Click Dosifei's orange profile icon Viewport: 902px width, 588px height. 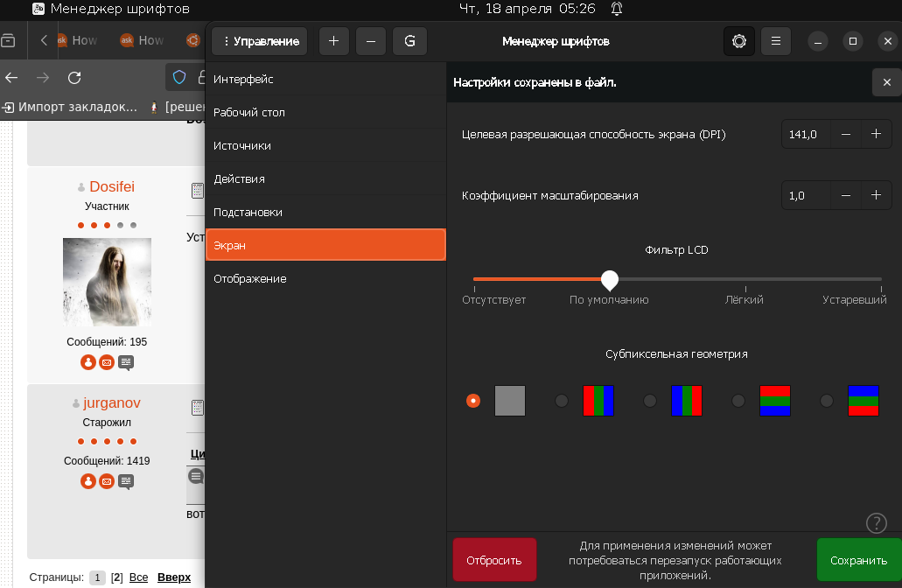coord(88,362)
